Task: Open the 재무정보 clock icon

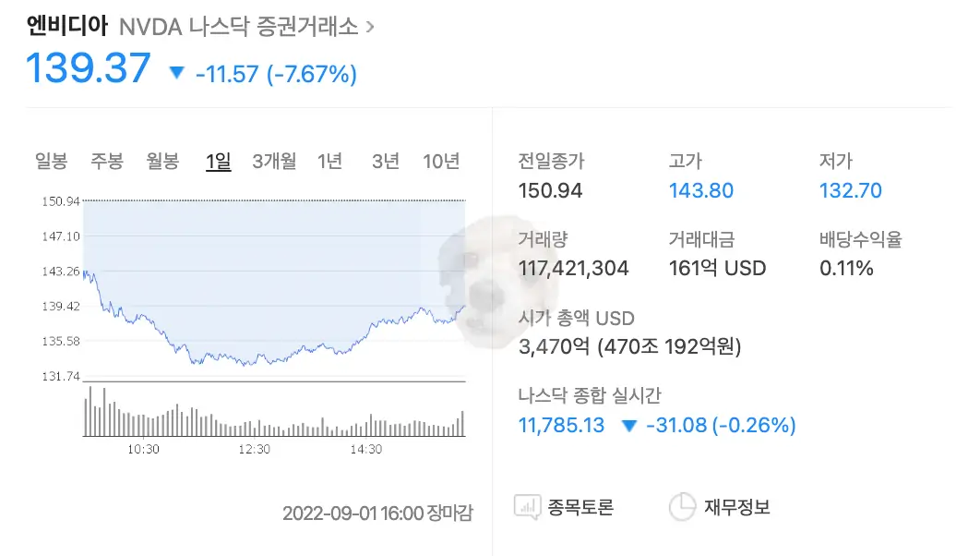Action: click(682, 506)
